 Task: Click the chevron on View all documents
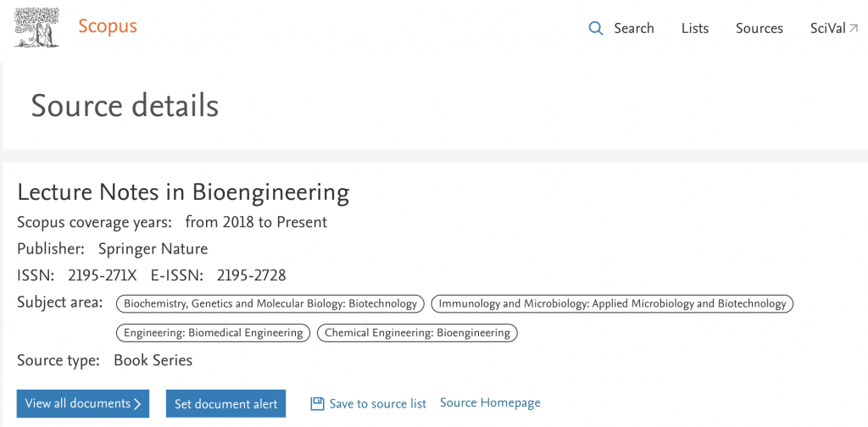coord(137,404)
